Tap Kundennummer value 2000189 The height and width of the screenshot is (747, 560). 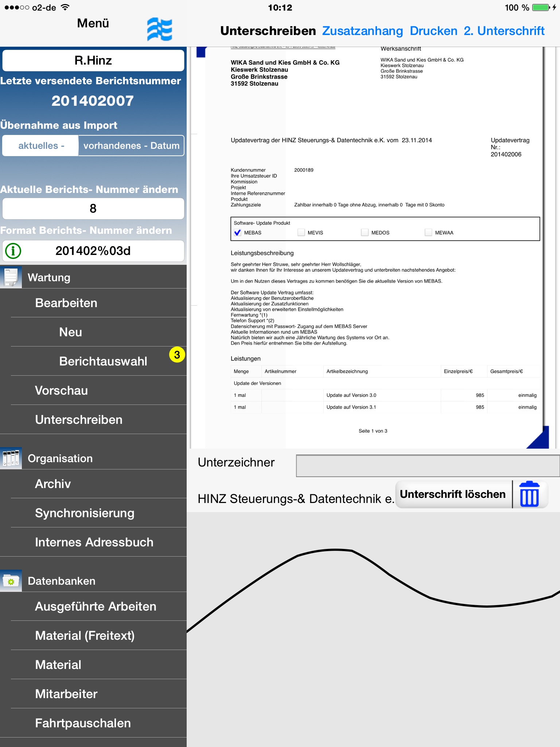304,170
